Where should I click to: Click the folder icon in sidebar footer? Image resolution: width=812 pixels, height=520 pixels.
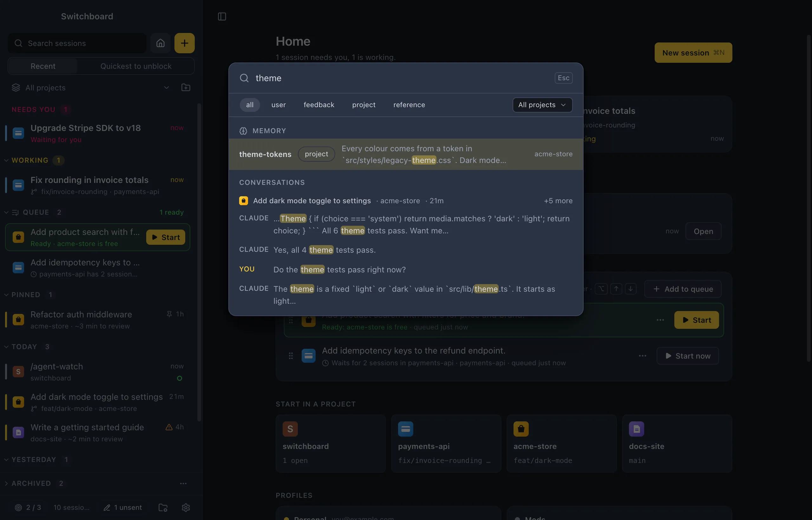(163, 507)
